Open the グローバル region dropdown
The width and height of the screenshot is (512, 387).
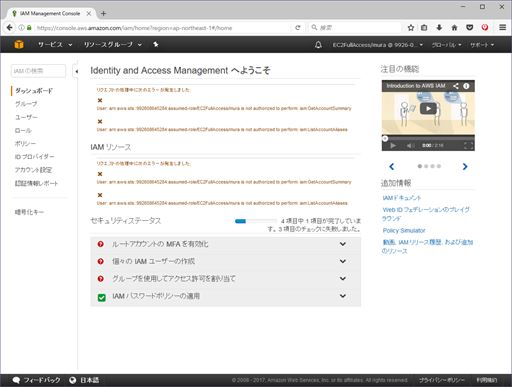coord(447,45)
